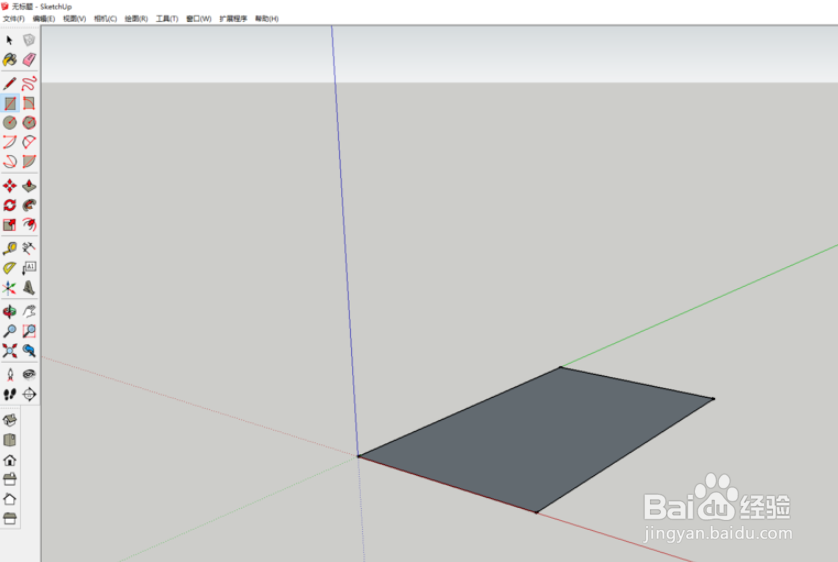Pick the Follow Me tool
Image resolution: width=838 pixels, height=562 pixels.
point(29,205)
